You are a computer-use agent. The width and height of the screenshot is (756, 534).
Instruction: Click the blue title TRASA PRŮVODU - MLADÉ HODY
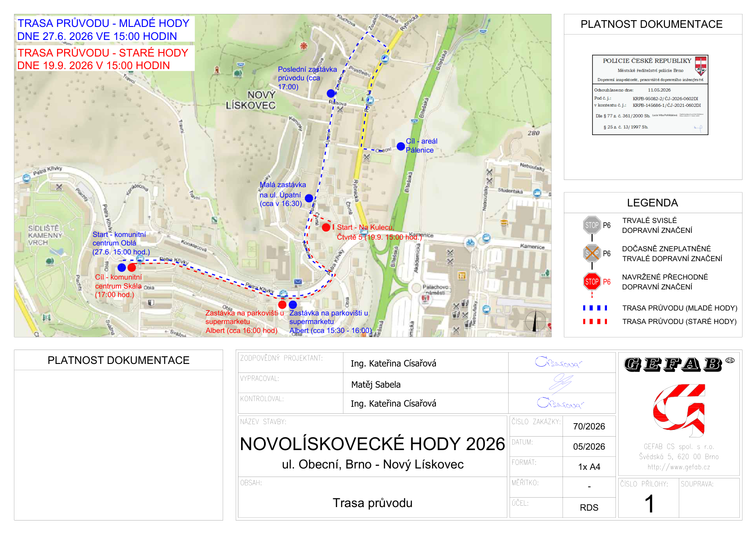click(x=103, y=23)
